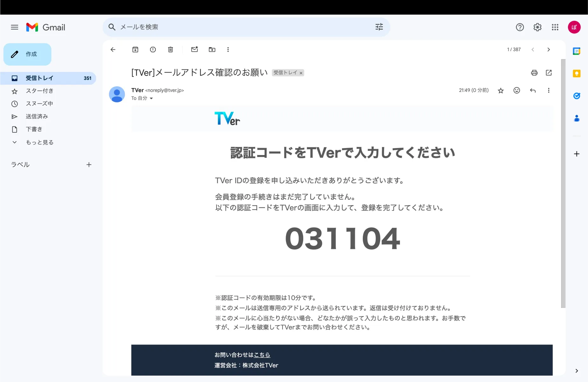Move the email to another folder

pyautogui.click(x=212, y=50)
